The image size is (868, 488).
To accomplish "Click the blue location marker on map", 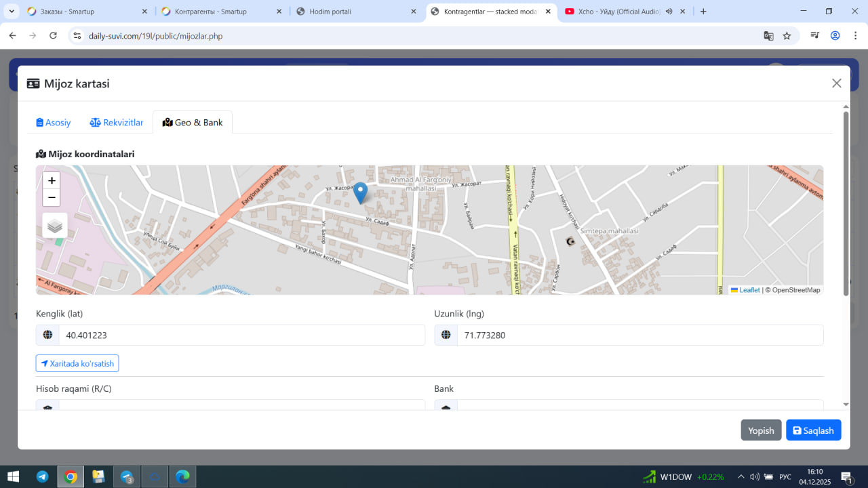I will 361,192.
